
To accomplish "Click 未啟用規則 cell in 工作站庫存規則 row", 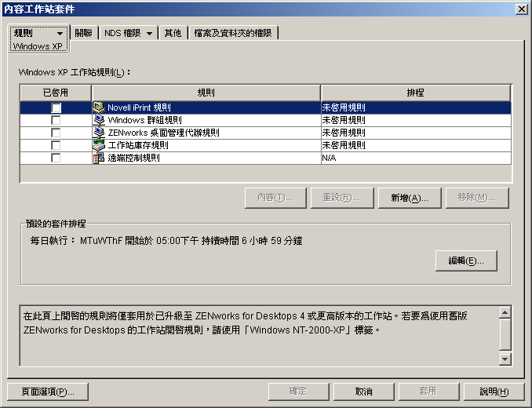I will pos(416,145).
